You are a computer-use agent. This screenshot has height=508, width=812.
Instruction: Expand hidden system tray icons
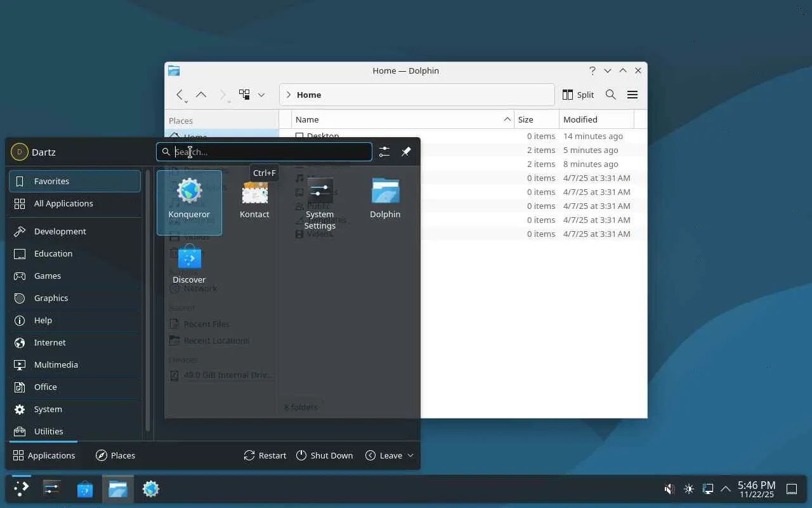tap(726, 489)
